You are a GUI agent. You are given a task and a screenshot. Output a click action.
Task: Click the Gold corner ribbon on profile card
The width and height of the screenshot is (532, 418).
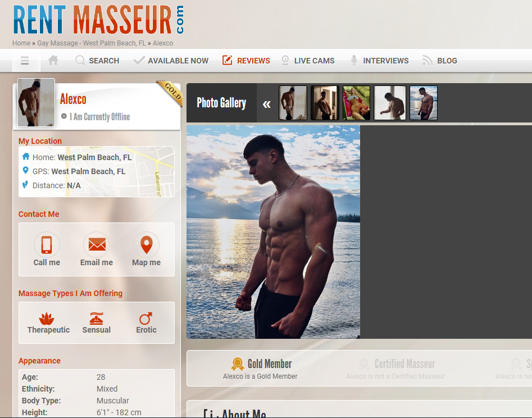coord(170,92)
